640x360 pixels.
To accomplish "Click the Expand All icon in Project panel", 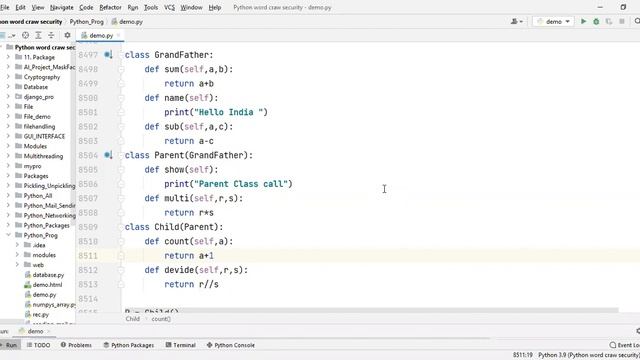I will [x=38, y=36].
